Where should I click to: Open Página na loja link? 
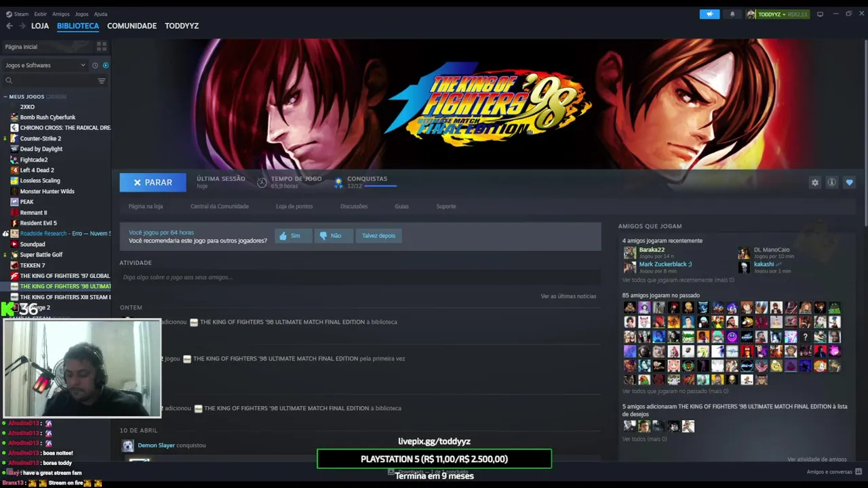coord(146,206)
